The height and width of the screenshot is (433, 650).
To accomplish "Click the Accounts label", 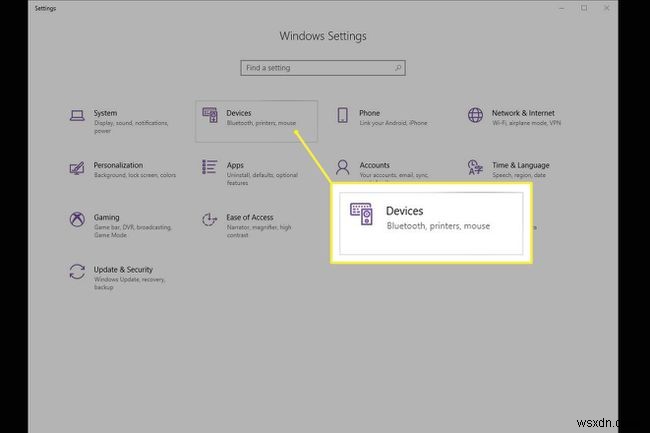I will [374, 165].
